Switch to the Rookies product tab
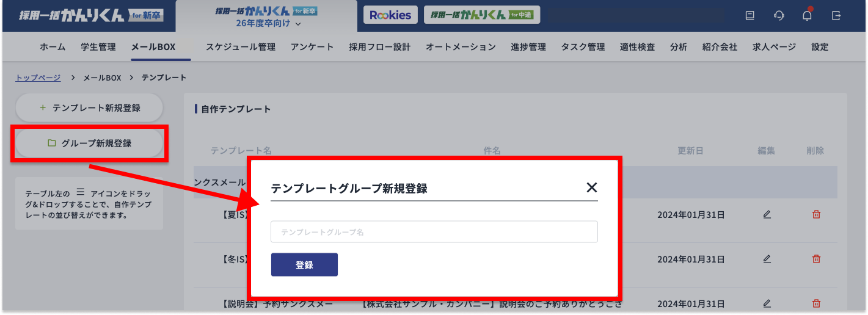This screenshot has height=315, width=868. tap(390, 15)
